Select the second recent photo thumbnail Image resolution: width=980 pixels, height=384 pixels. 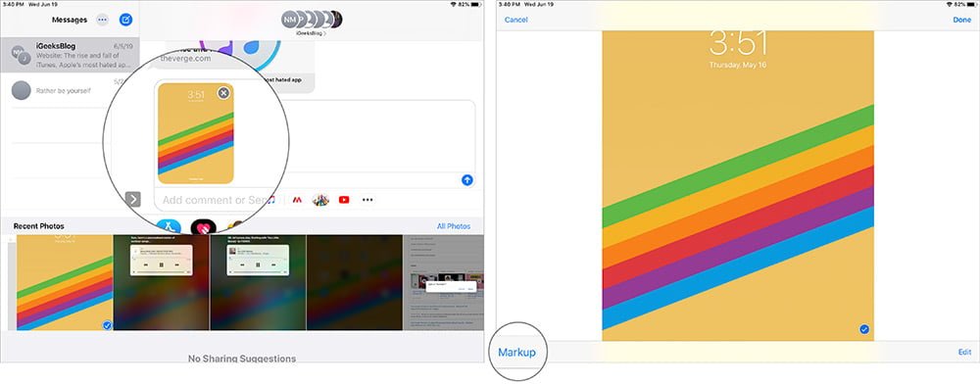[x=162, y=282]
